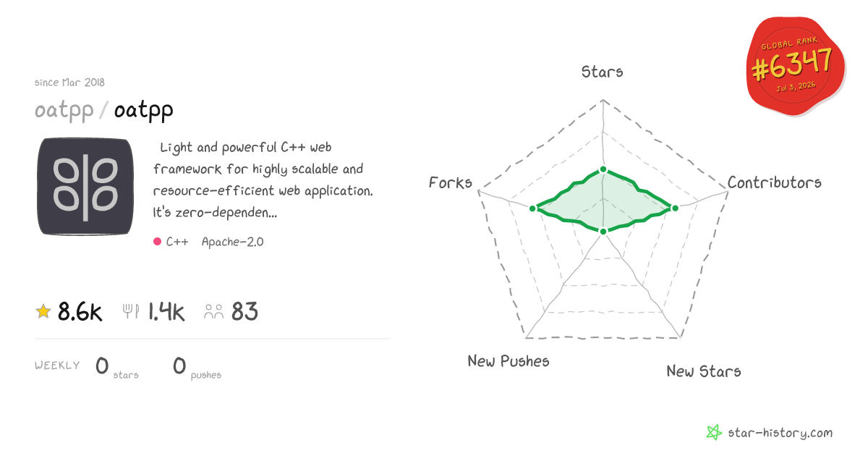Click the contributors people icon beside 83
Screen dimensions: 868x456
tap(214, 312)
